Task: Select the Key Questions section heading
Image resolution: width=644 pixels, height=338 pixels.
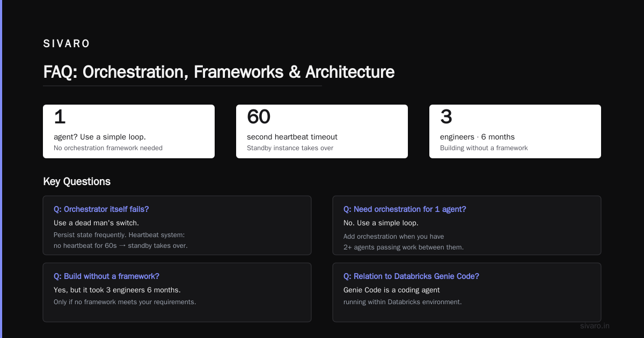Action: click(x=77, y=181)
